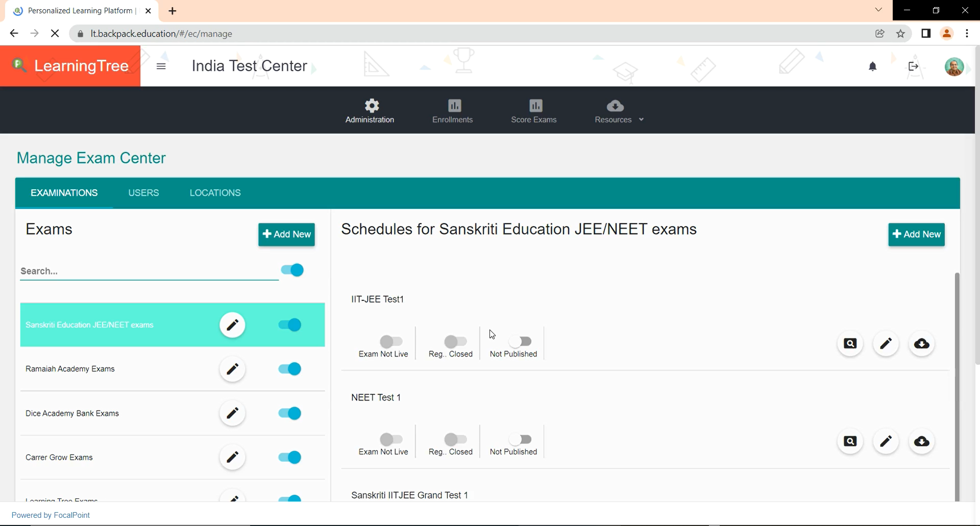Screen dimensions: 980x526
Task: Open the Powered by FocalPoint link
Action: coord(51,515)
